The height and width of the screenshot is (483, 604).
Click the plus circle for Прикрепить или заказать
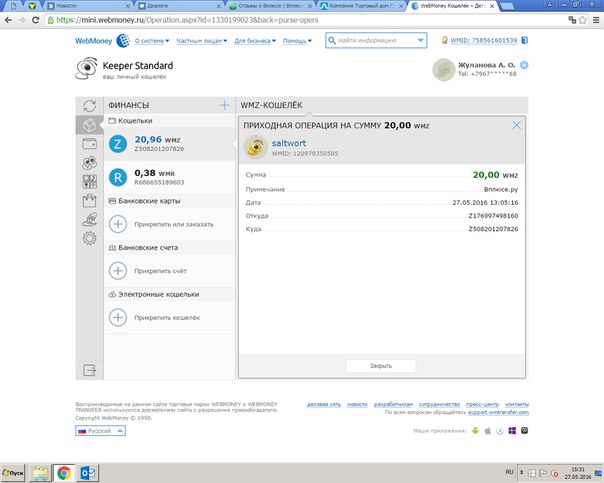(x=118, y=224)
